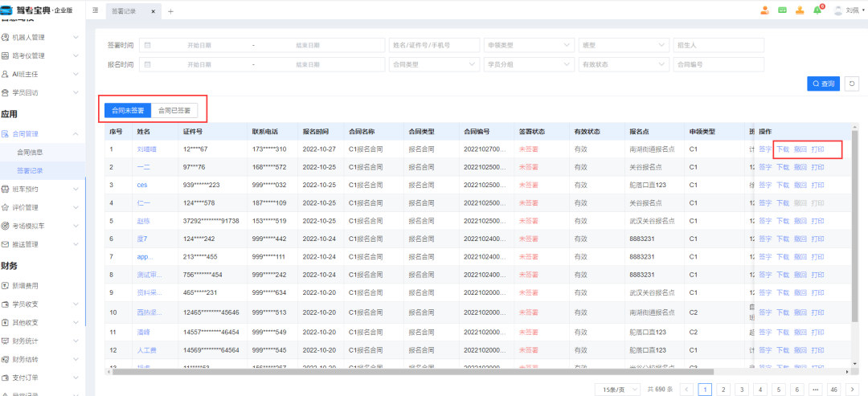Screen dimensions: 868x396
Task: Click the 财务统计 chart icon
Action: pyautogui.click(x=6, y=341)
